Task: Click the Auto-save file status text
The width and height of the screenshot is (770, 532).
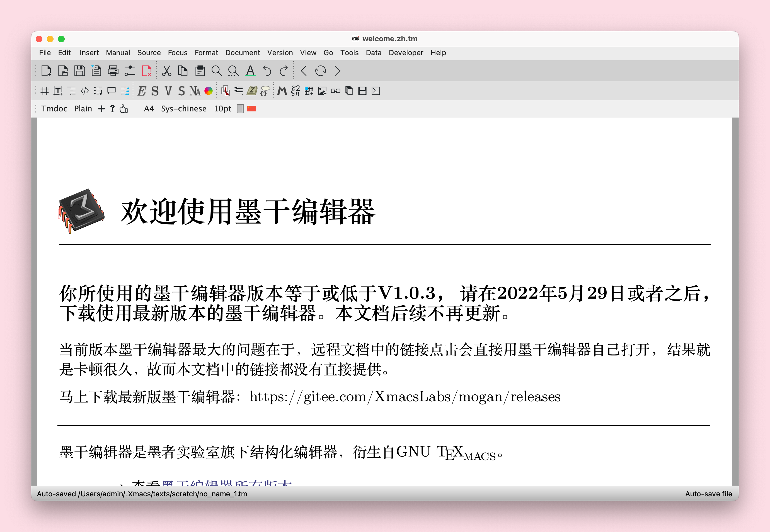Action: click(x=709, y=494)
